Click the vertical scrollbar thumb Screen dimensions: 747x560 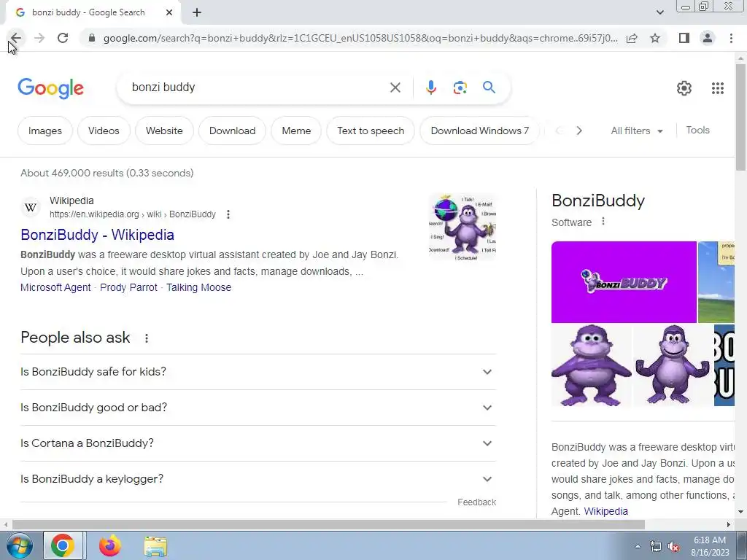pos(740,117)
